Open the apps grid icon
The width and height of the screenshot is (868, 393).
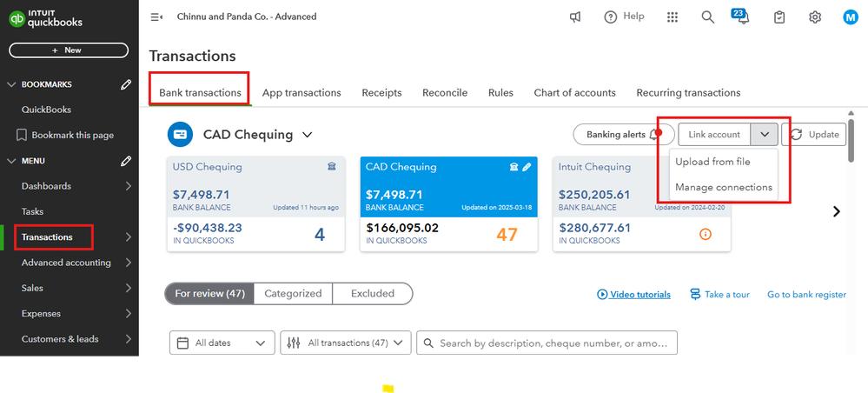[673, 17]
